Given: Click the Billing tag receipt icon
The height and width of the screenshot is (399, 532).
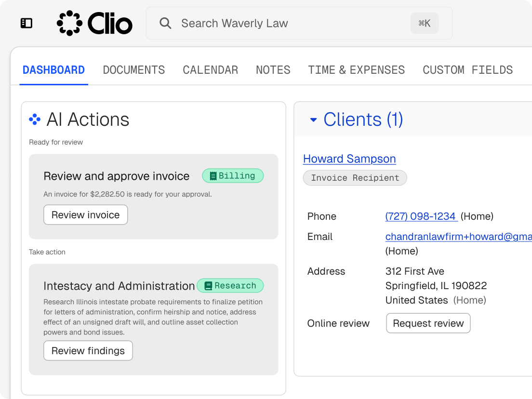Looking at the screenshot, I should pos(213,176).
